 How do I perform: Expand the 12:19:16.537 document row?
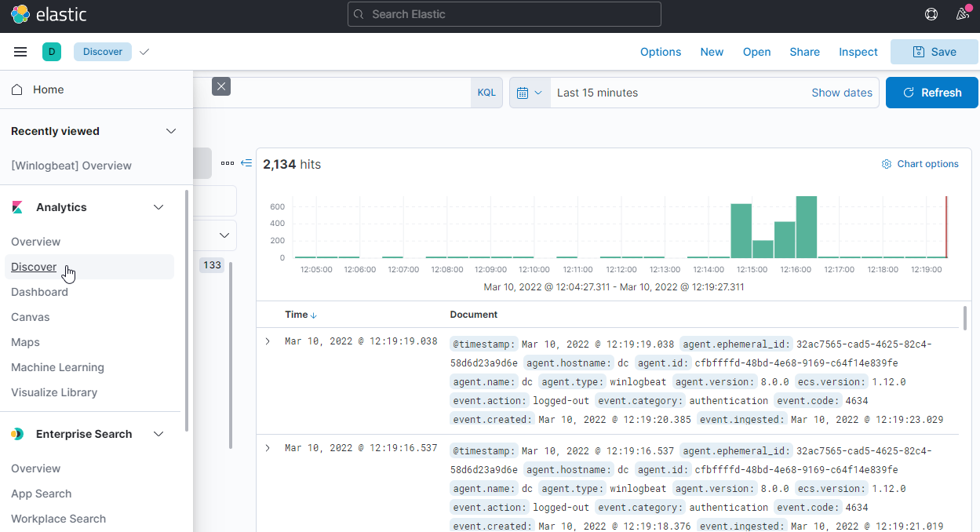[268, 448]
